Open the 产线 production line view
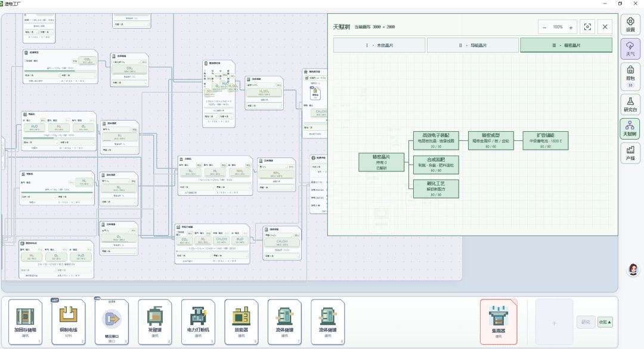Image resolution: width=644 pixels, height=349 pixels. [630, 153]
